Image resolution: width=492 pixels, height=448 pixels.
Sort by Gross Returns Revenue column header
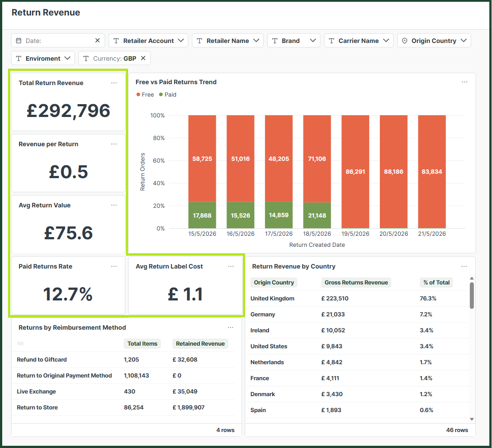click(356, 282)
